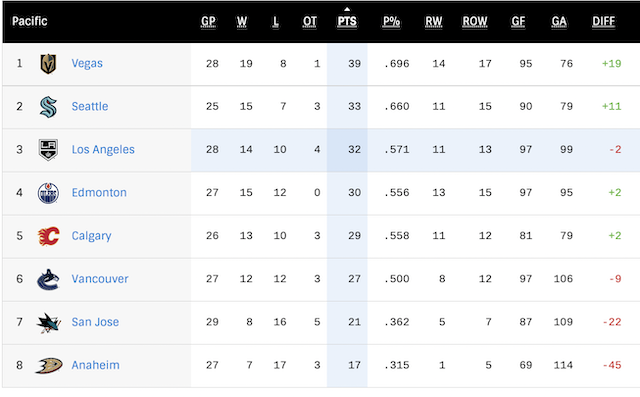Click the Anaheim Ducks logo

tap(49, 366)
